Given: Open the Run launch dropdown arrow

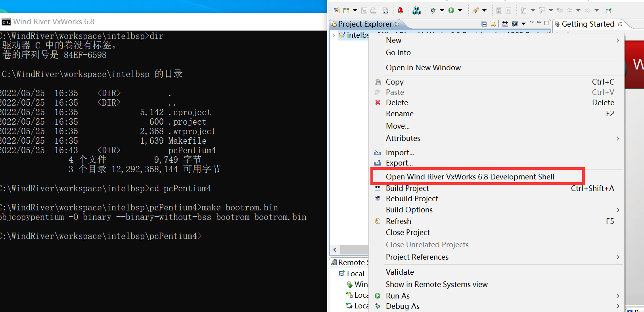Looking at the screenshot, I should (x=460, y=10).
